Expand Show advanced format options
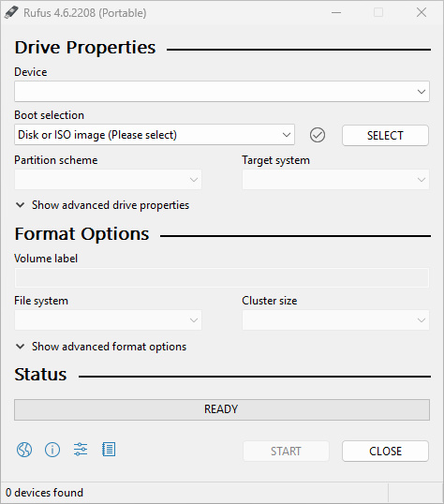The height and width of the screenshot is (504, 444). click(101, 347)
